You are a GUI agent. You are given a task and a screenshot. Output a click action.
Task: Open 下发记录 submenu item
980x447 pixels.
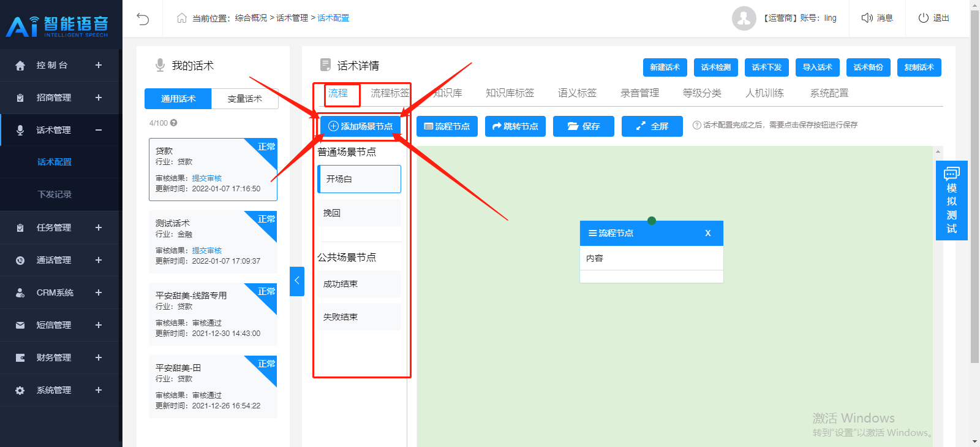[55, 194]
